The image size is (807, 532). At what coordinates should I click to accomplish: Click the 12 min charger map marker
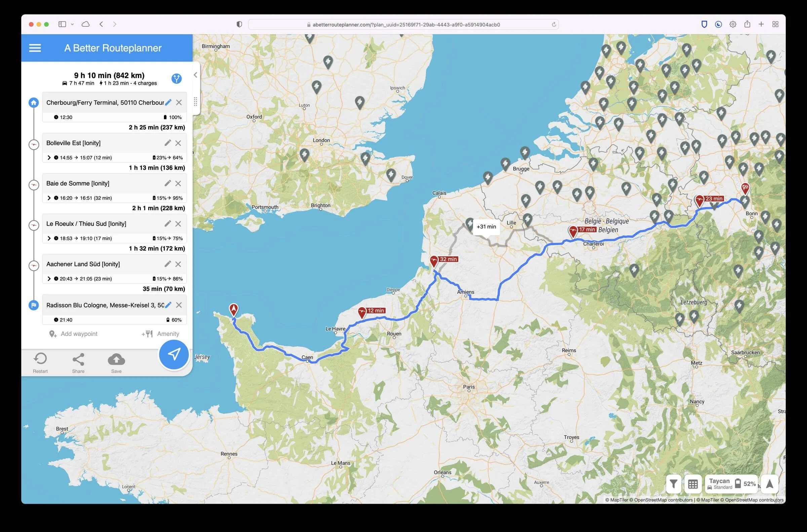[x=362, y=312]
